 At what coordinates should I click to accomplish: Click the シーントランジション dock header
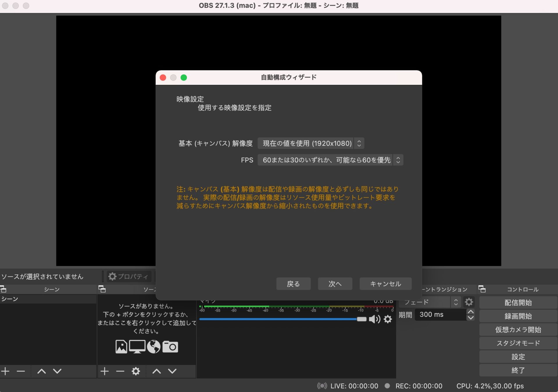click(x=445, y=289)
